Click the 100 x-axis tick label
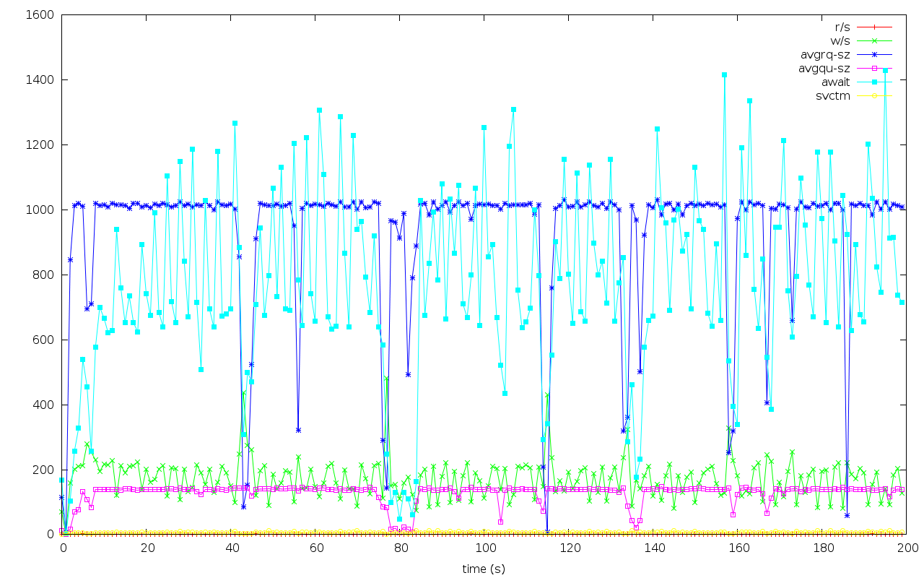 484,548
